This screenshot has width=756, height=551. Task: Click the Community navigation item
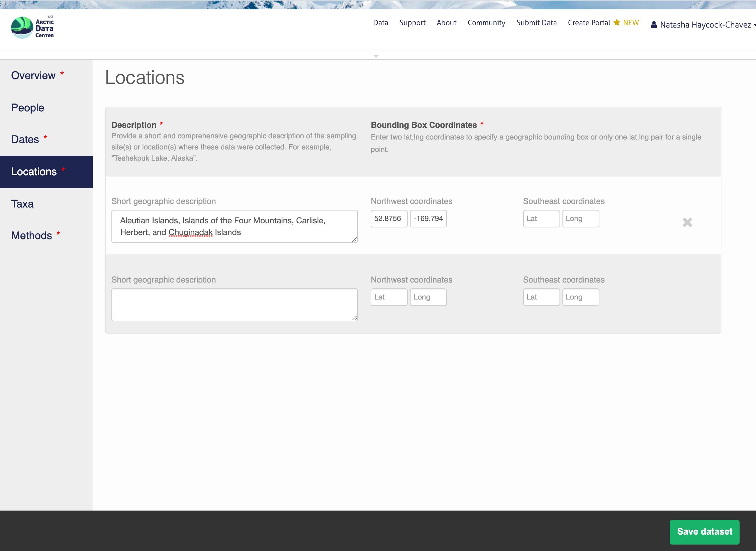(x=486, y=23)
